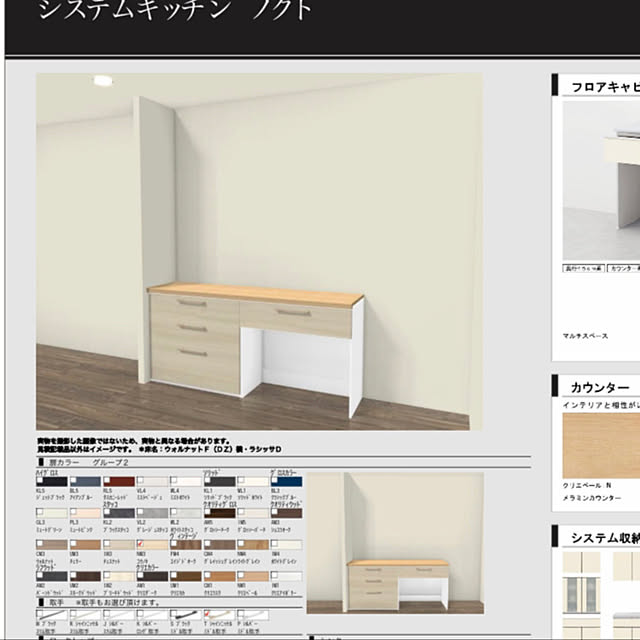Choose the WL4 white door color swatch

(186, 481)
